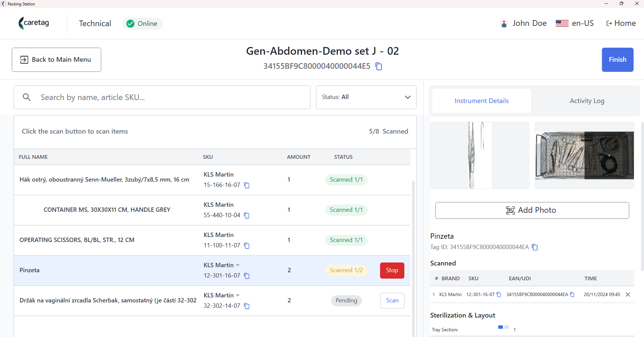Copy Pinzeta Tag ID in Instrument Details
This screenshot has height=337, width=644.
pyautogui.click(x=535, y=247)
